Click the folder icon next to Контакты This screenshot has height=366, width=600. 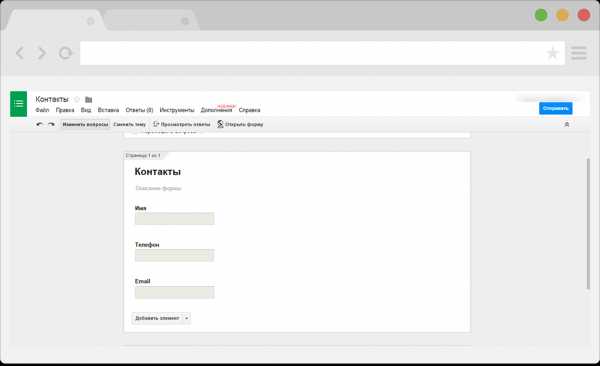(x=88, y=100)
